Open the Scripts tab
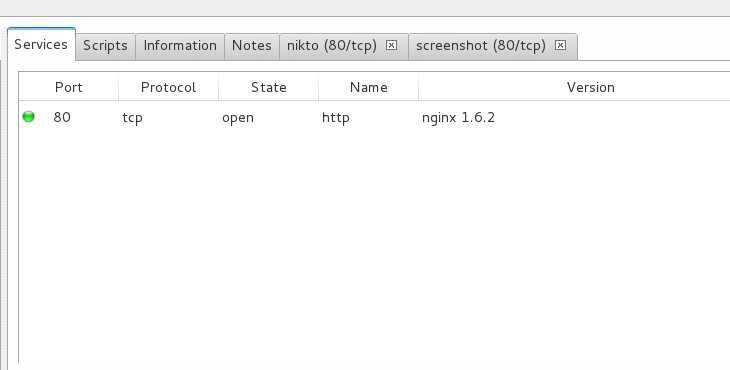The height and width of the screenshot is (370, 730). tap(105, 46)
